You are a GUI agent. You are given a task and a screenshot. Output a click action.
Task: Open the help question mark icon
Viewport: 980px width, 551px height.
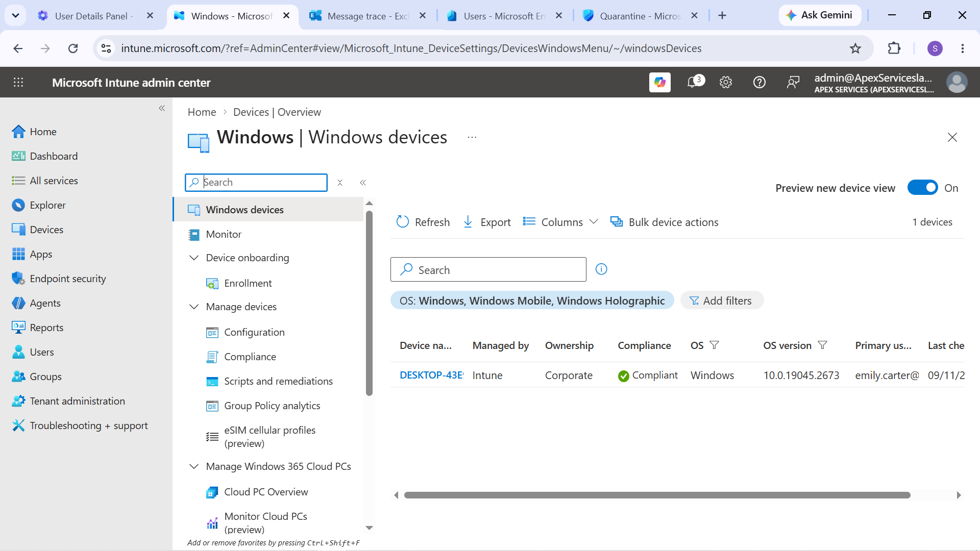click(759, 82)
